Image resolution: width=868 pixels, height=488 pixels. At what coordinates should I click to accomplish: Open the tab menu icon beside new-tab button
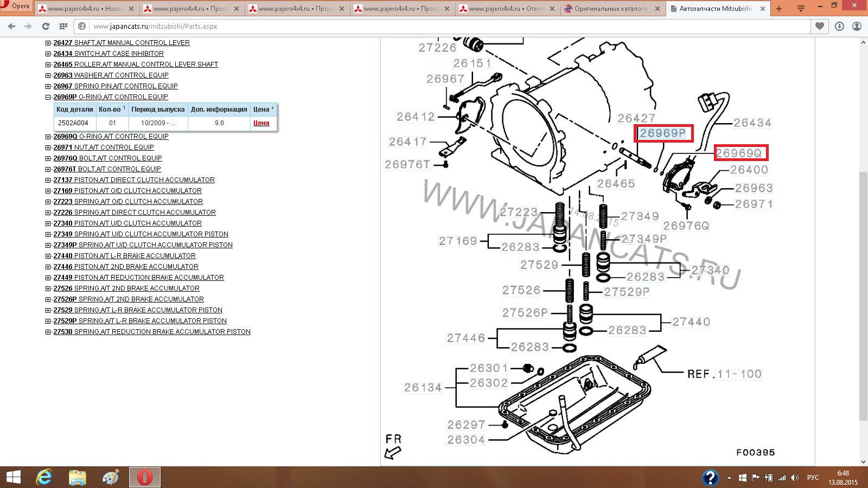801,9
